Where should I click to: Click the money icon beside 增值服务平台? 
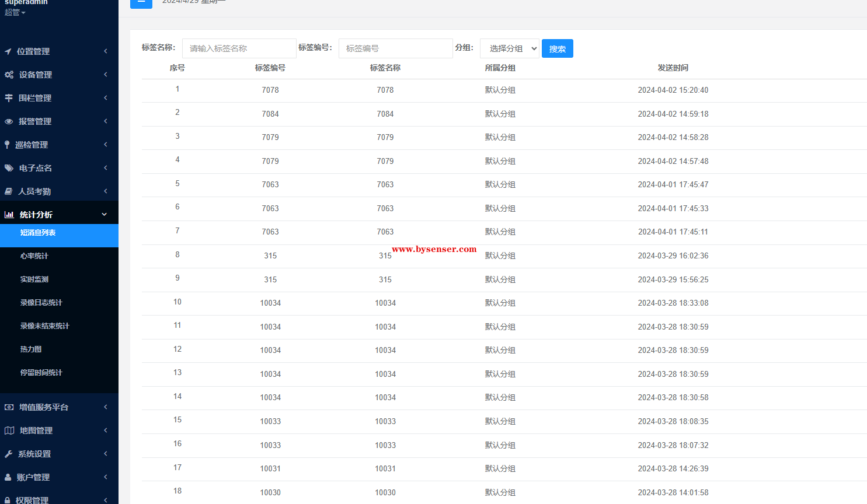(x=9, y=407)
